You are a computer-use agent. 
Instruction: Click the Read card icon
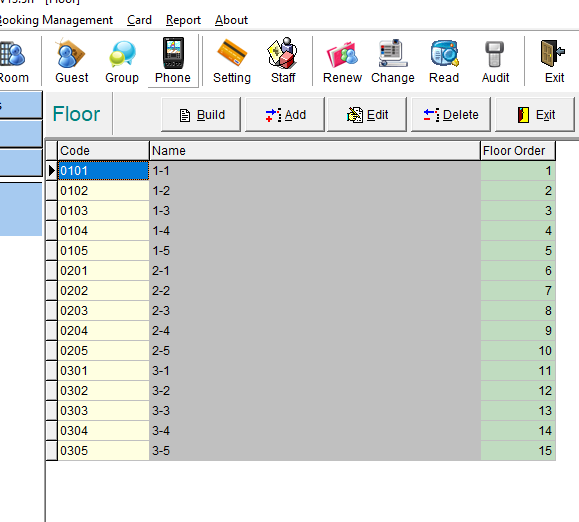click(x=444, y=61)
